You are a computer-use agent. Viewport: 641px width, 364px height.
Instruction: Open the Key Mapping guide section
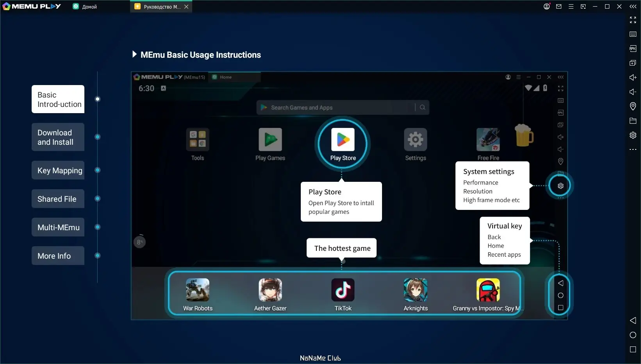[58, 170]
